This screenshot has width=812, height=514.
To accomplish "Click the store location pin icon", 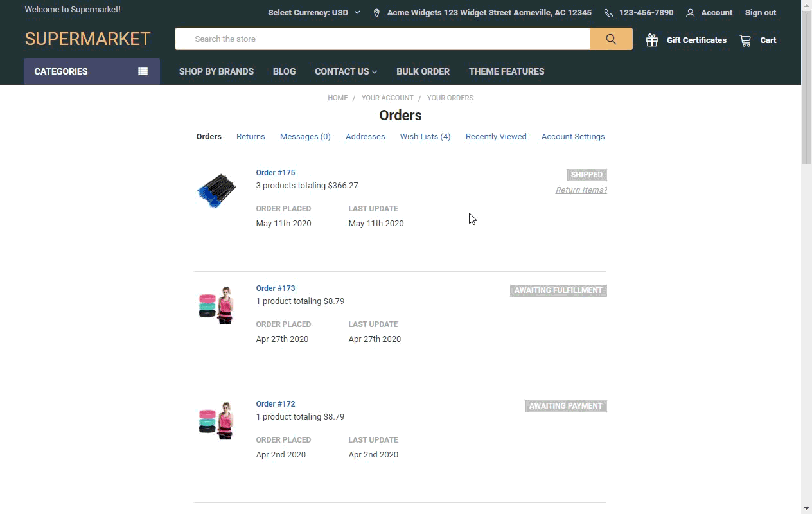I will [x=376, y=13].
